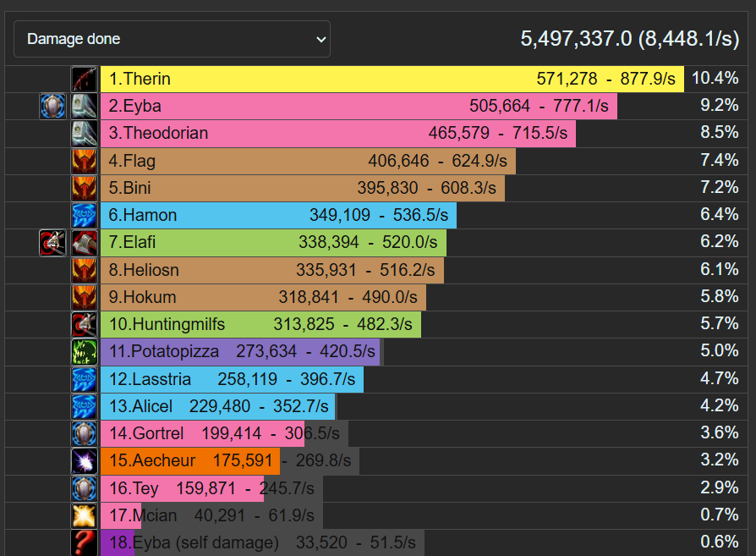Select the 2.Eyba damage bar
Screen dimensions: 756x556
359,106
